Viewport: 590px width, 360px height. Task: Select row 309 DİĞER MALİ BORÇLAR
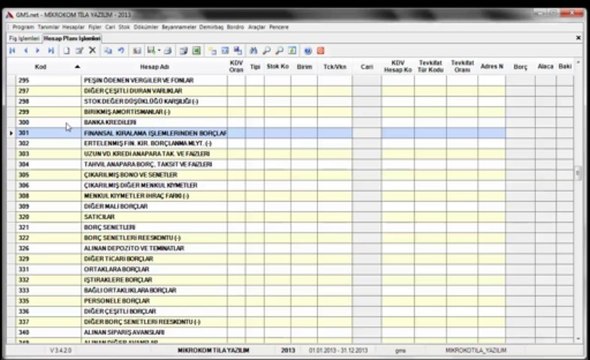coord(294,206)
